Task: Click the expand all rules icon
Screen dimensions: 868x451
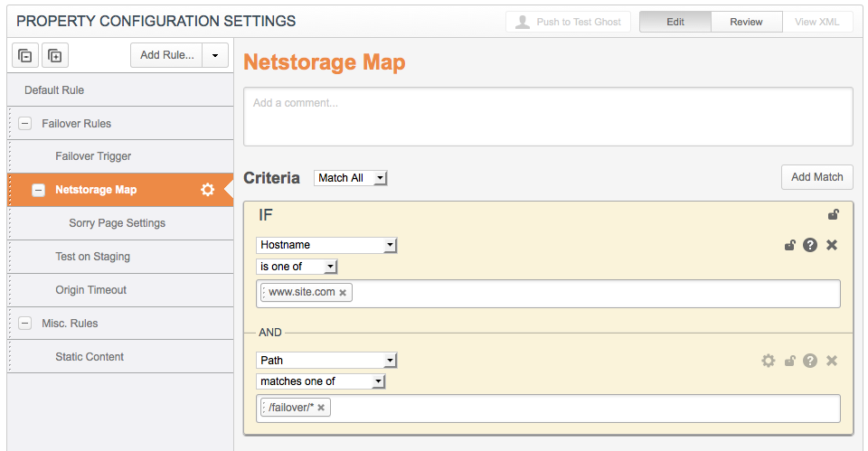Action: (55, 56)
